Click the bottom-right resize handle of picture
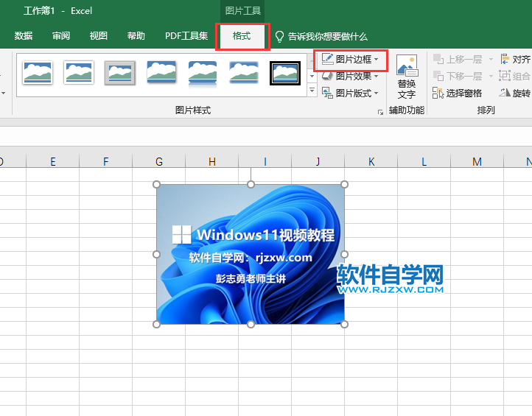The image size is (532, 416). (x=344, y=325)
